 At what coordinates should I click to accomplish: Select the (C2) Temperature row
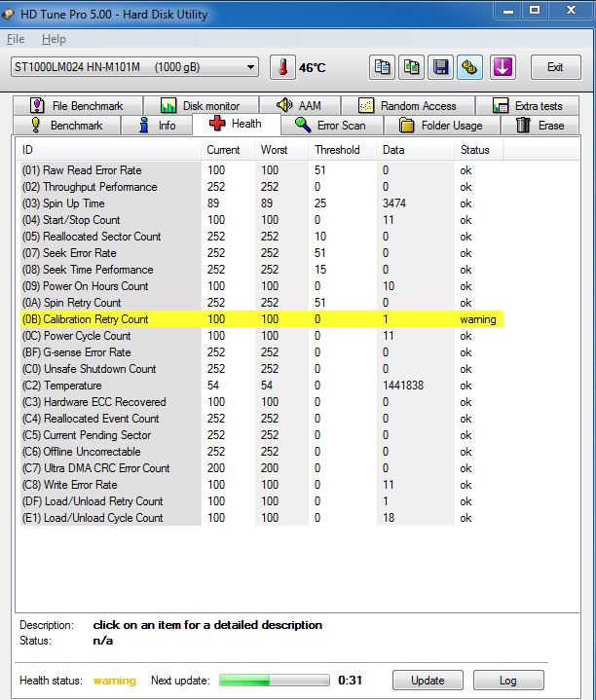tap(262, 386)
